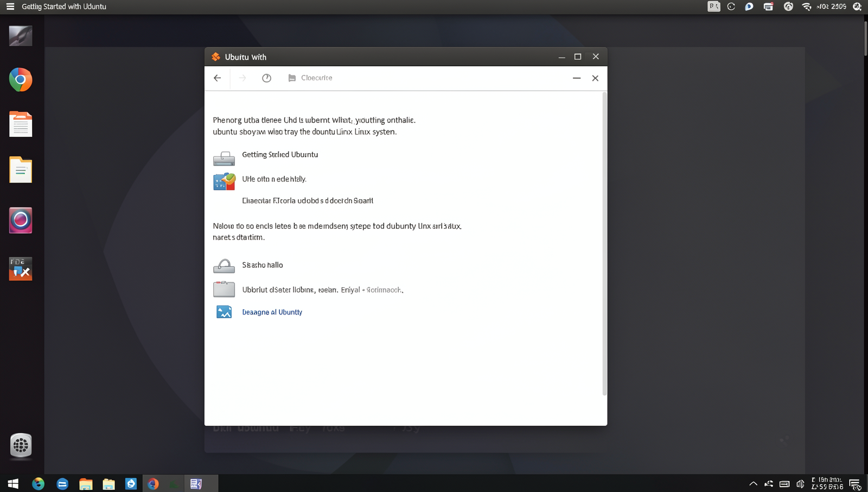Click the 'Cliaecıtar F.Tcorla' line of text
This screenshot has height=492, width=868.
308,201
